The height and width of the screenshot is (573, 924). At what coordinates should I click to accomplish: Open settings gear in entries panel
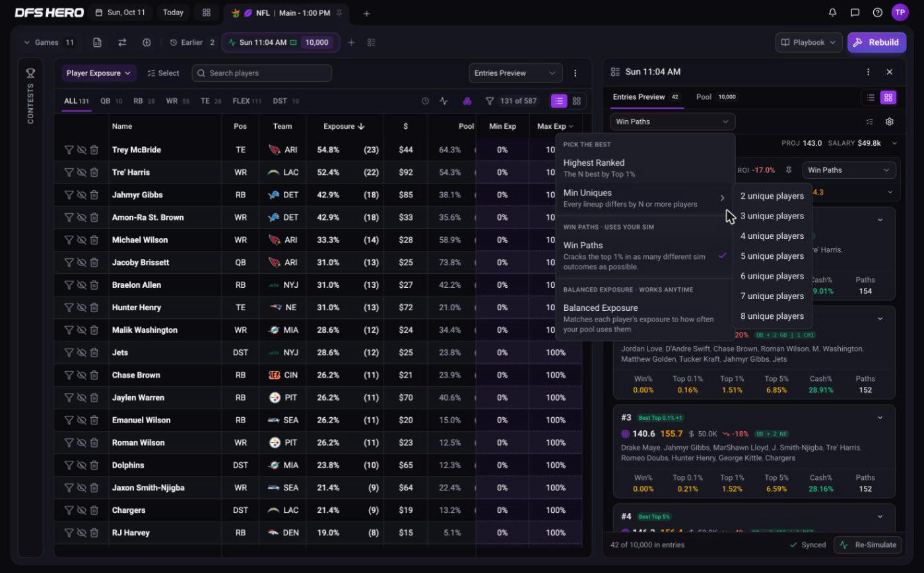click(x=890, y=121)
